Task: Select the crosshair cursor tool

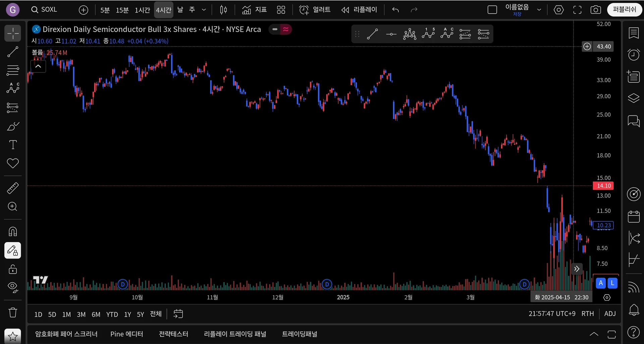Action: coord(13,33)
